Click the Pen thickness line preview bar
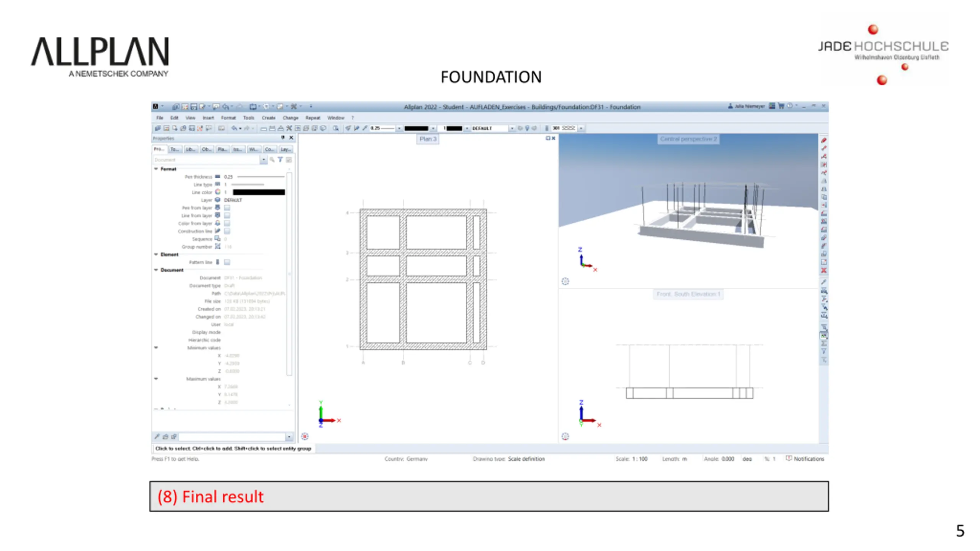The height and width of the screenshot is (551, 980). point(261,176)
